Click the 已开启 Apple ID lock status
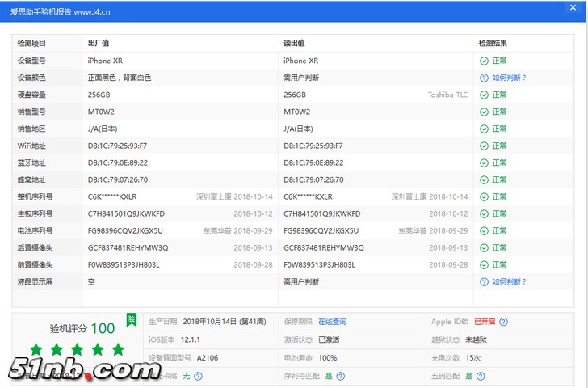Screen dimensions: 588x388 [x=485, y=321]
